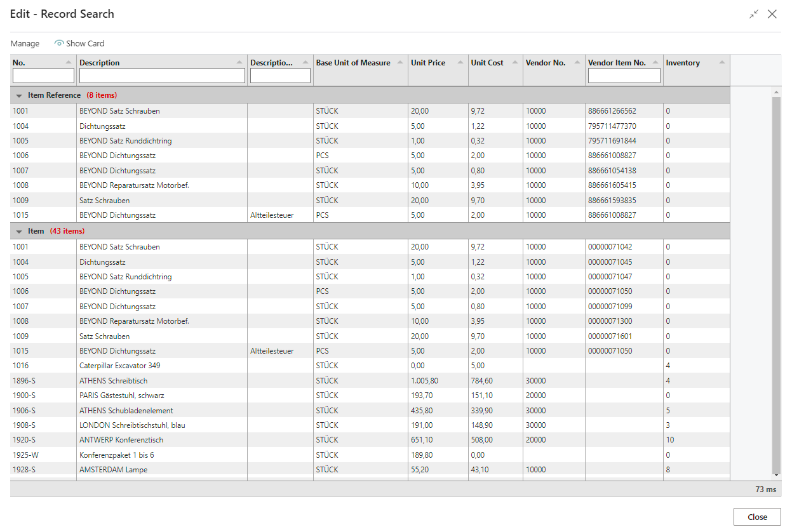This screenshot has height=532, width=785.
Task: Click the Show Card eye icon
Action: coord(59,44)
